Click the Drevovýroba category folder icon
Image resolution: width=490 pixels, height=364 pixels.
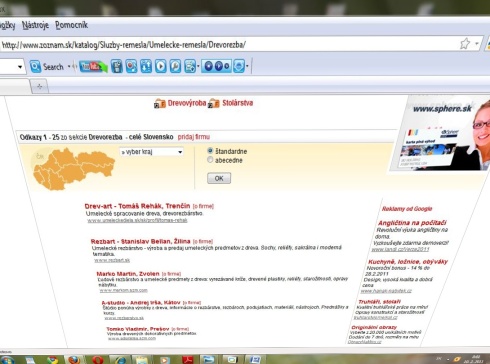pos(160,104)
